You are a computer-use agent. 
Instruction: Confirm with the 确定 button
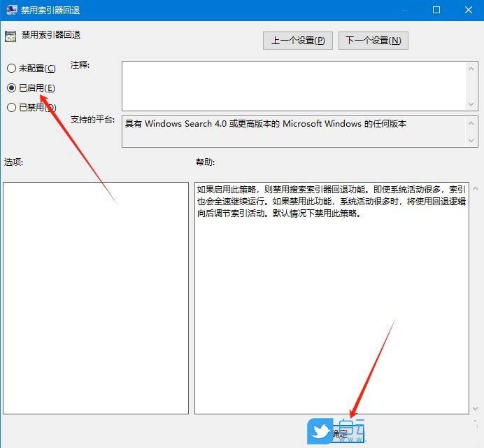pyautogui.click(x=340, y=435)
